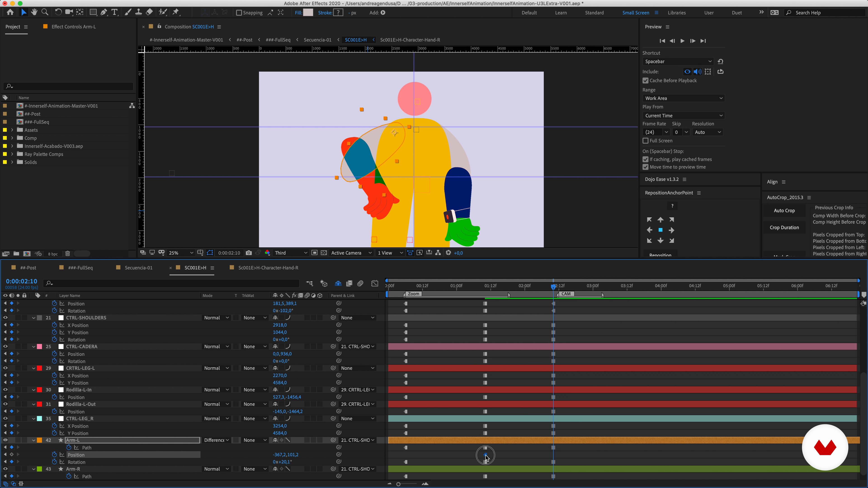
Task: Click the Stroke color swatch
Action: point(338,12)
